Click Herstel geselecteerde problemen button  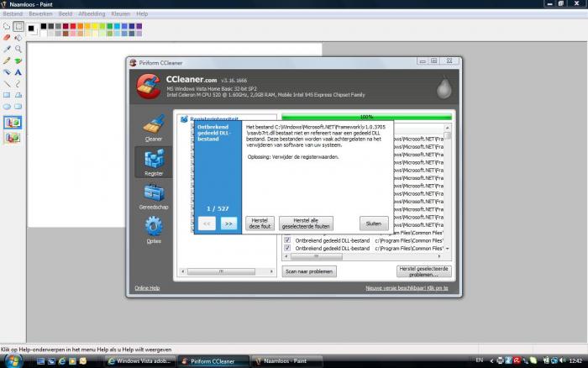coord(423,271)
